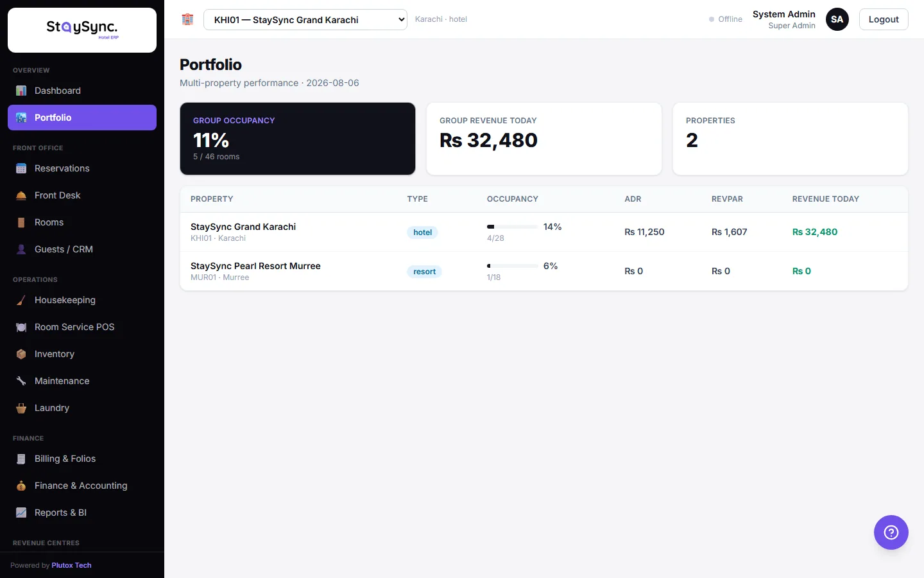Click the Laundry basket icon

(21, 408)
